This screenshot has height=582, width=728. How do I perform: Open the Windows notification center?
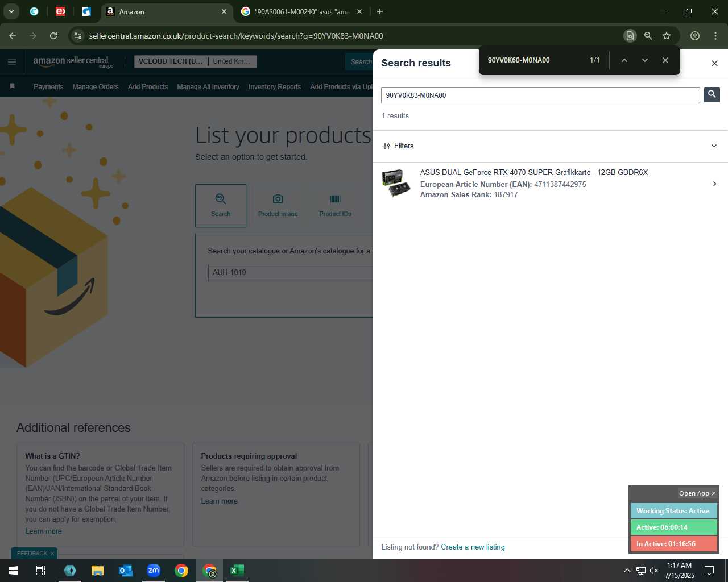[x=709, y=571]
